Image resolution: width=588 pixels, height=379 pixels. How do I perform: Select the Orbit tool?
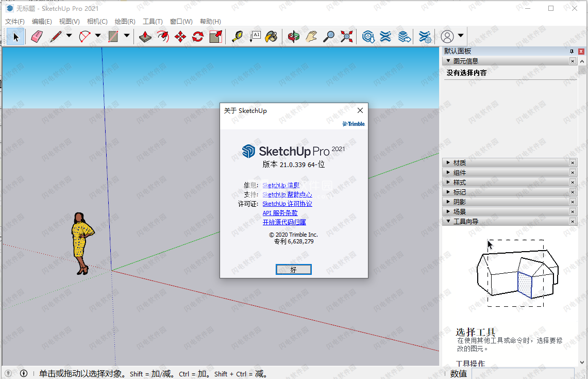(x=294, y=37)
